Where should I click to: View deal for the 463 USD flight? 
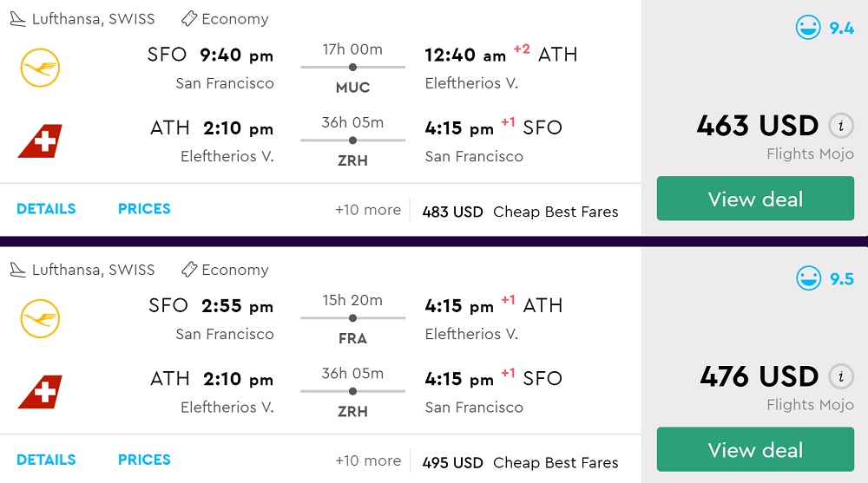pyautogui.click(x=755, y=199)
